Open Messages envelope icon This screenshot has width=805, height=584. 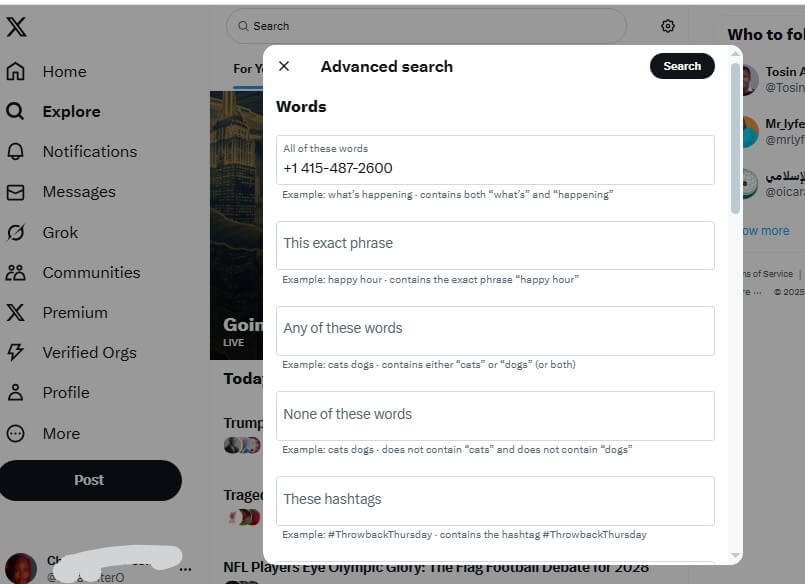(15, 192)
